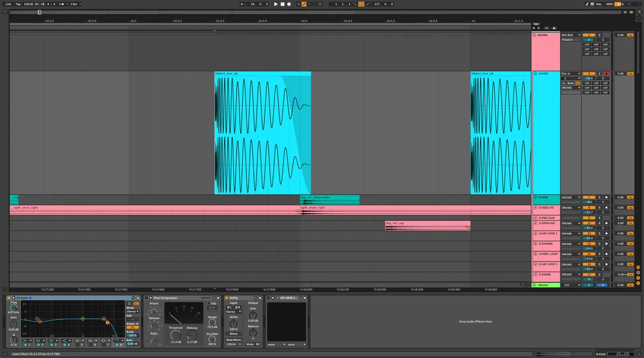Click the Tap tempo button
This screenshot has height=358, width=644.
pos(18,4)
